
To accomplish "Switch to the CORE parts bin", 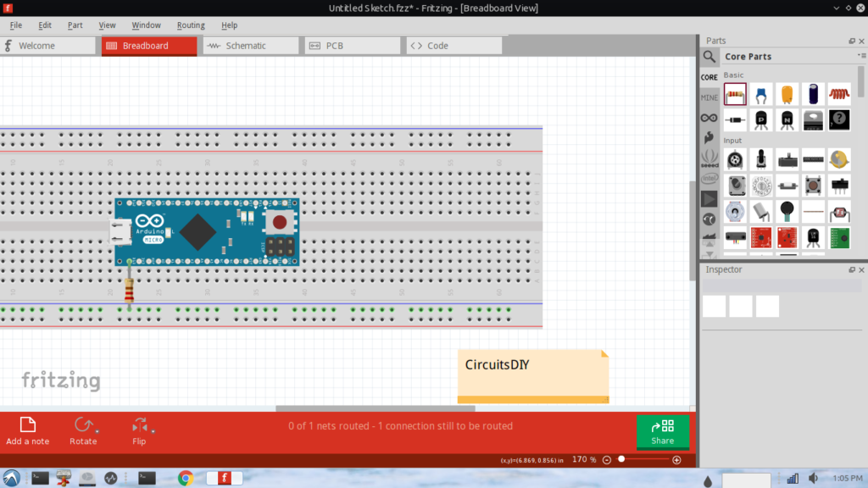I will point(709,77).
